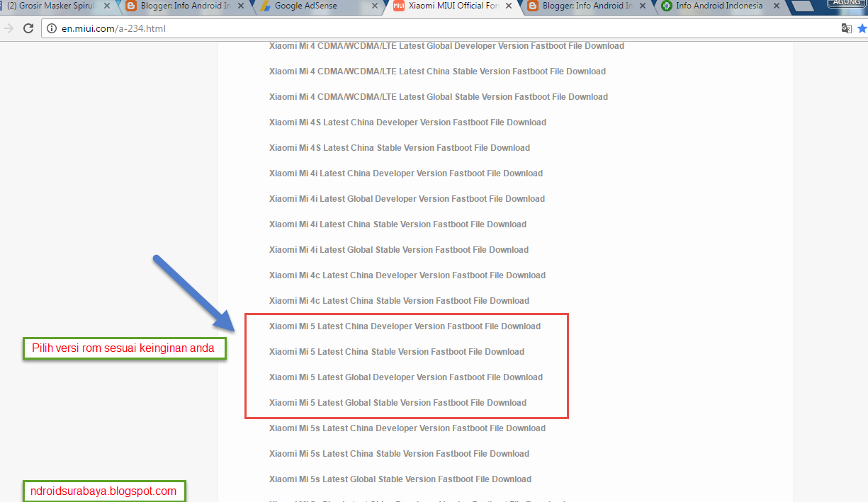Open Mi 4i Global Stable Fastboot download

(399, 250)
